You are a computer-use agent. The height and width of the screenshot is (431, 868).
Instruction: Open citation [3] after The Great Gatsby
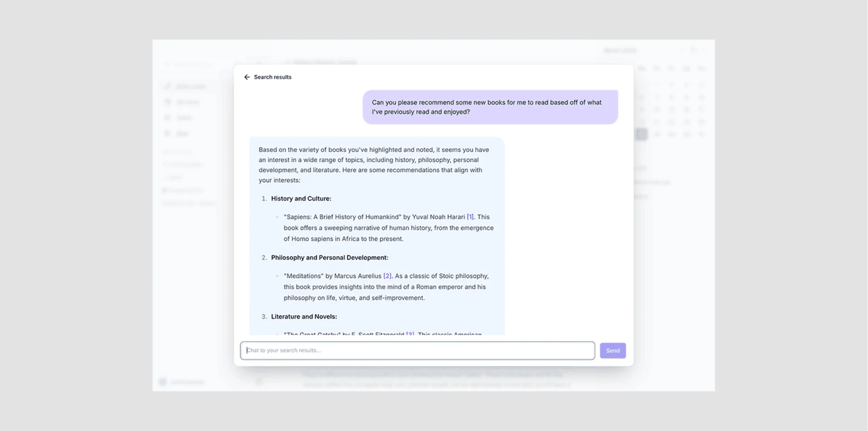409,334
